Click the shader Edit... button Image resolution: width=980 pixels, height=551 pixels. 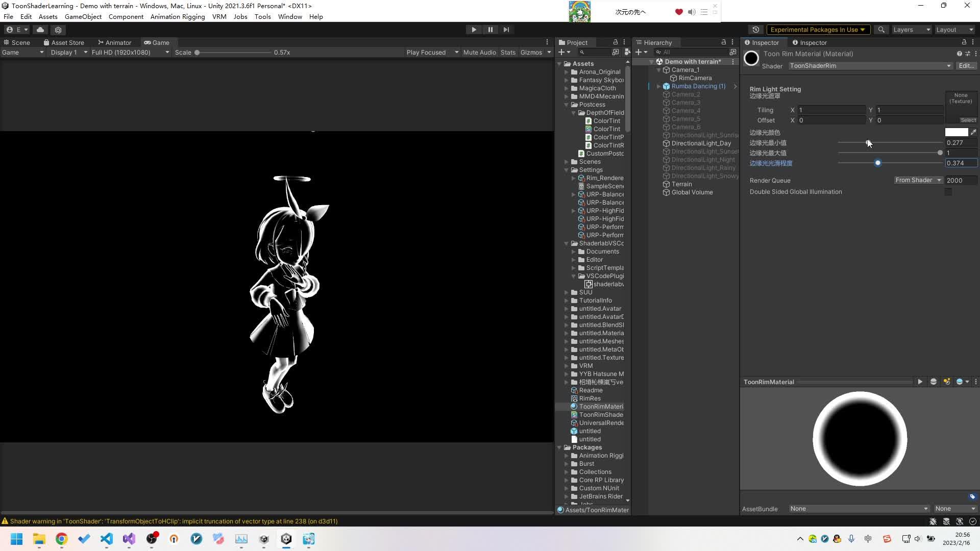966,66
